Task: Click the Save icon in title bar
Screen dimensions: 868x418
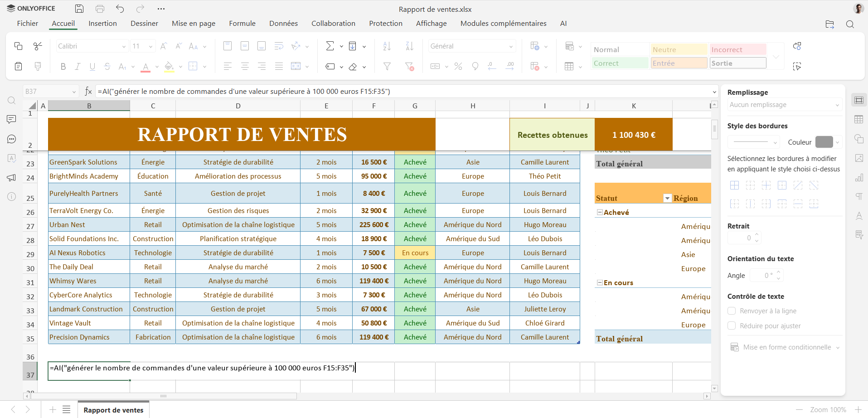Action: pyautogui.click(x=79, y=9)
